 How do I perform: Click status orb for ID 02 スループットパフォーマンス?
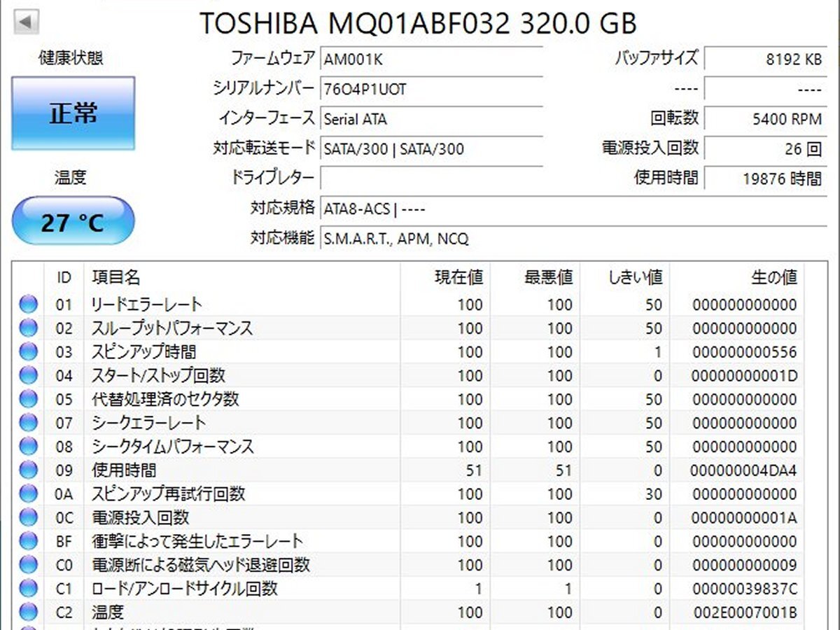coord(28,328)
